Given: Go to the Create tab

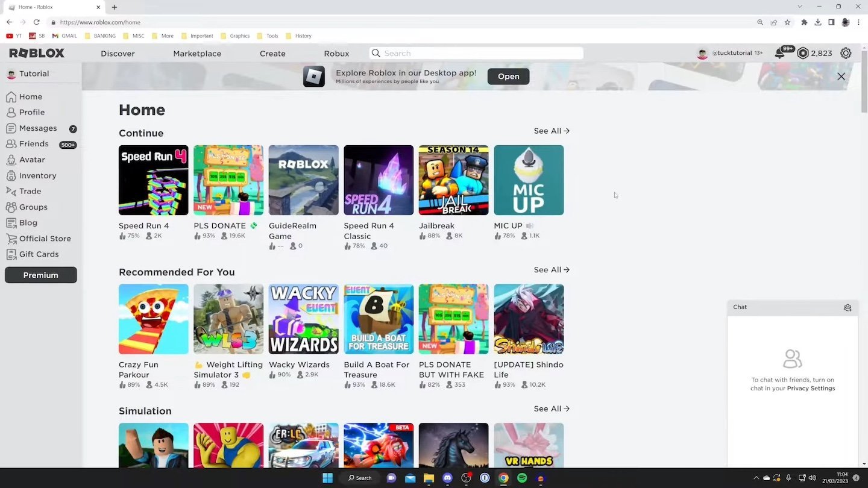Looking at the screenshot, I should pyautogui.click(x=272, y=54).
